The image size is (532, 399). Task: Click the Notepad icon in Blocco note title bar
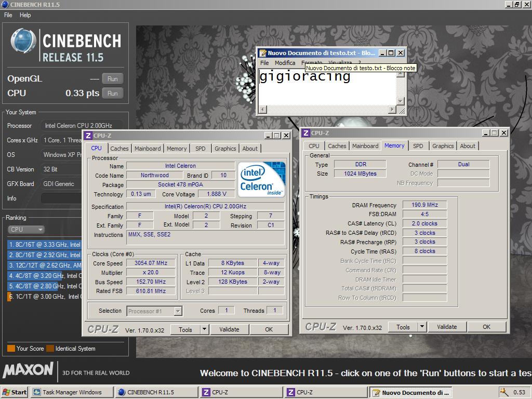point(262,53)
